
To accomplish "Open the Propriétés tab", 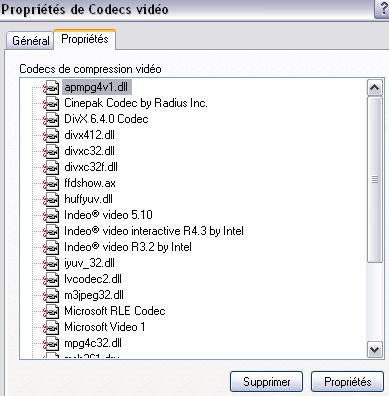I will point(85,39).
